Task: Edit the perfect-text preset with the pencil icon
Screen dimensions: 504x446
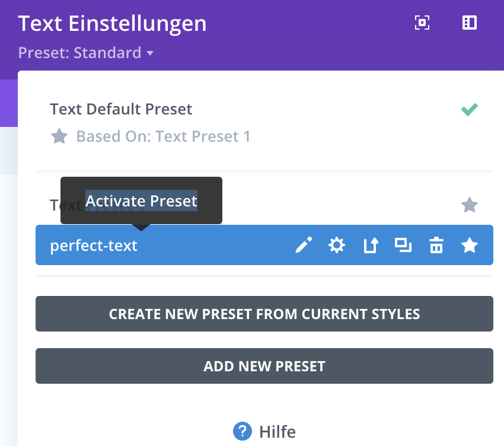Action: 304,245
